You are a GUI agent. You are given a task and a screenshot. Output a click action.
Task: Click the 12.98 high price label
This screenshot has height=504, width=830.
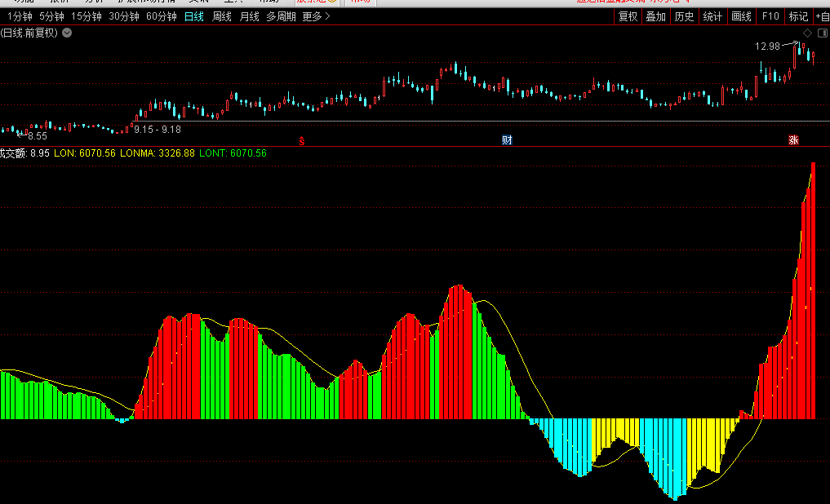(767, 46)
